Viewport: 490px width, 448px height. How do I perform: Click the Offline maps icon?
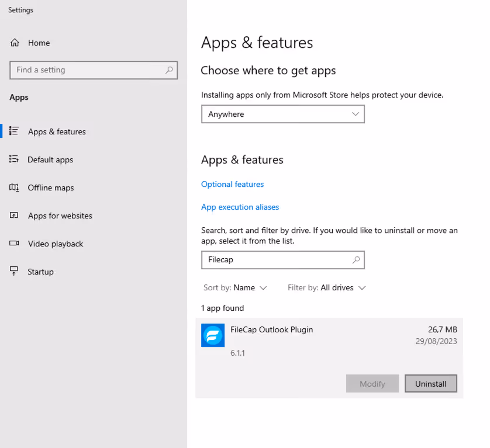tap(14, 187)
